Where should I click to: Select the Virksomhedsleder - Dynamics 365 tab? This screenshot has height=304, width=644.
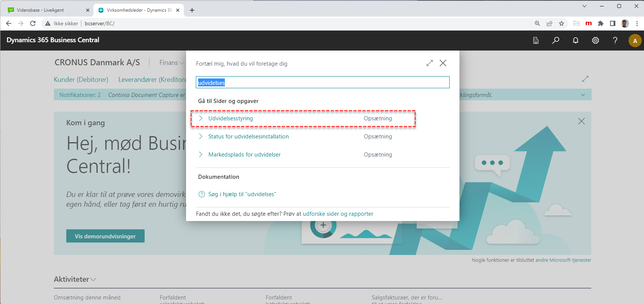[139, 10]
